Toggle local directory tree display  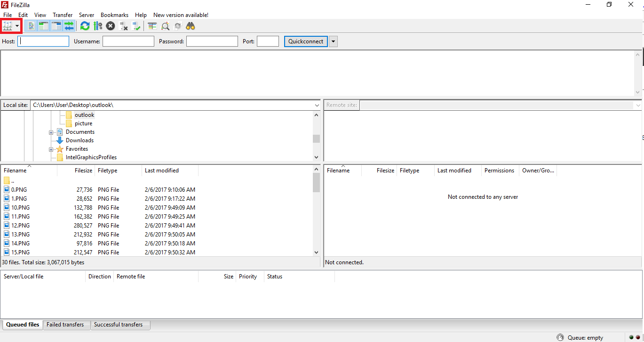tap(43, 26)
